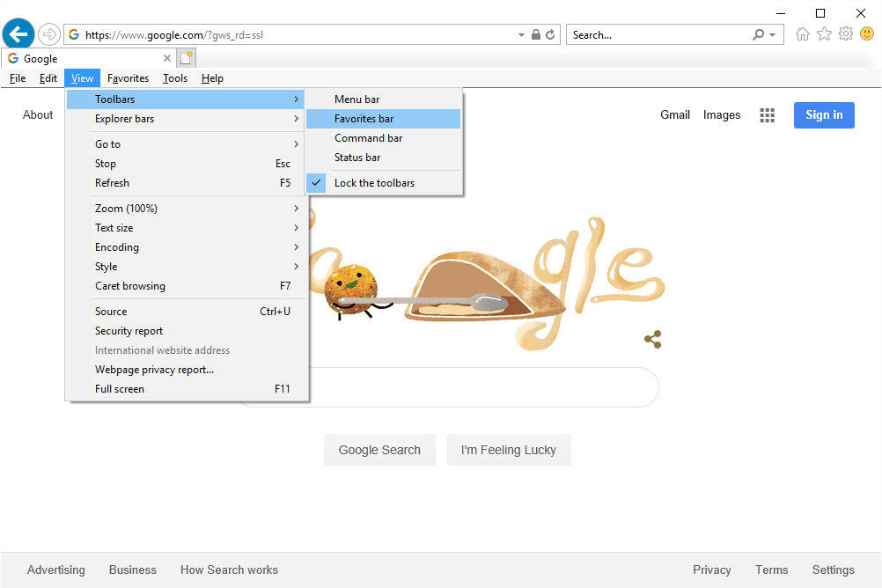Click inside the browser Search box

click(x=660, y=35)
